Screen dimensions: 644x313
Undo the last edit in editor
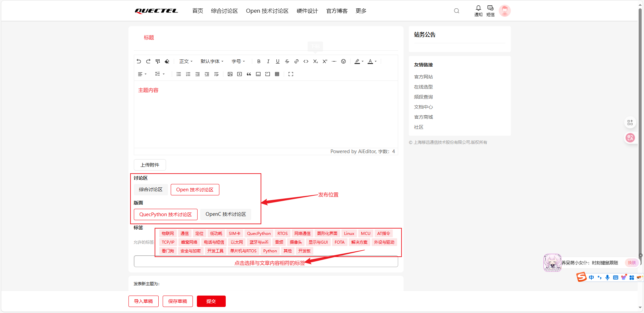pos(139,61)
